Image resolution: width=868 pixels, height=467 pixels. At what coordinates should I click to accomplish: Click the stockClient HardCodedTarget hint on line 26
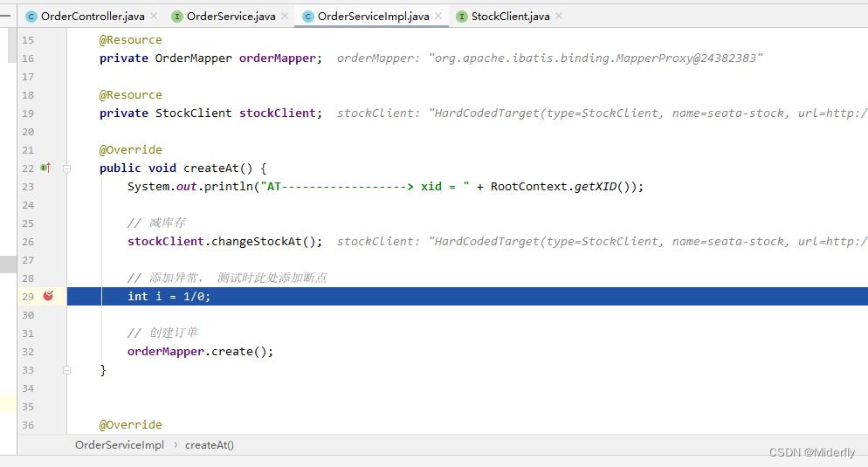(603, 241)
